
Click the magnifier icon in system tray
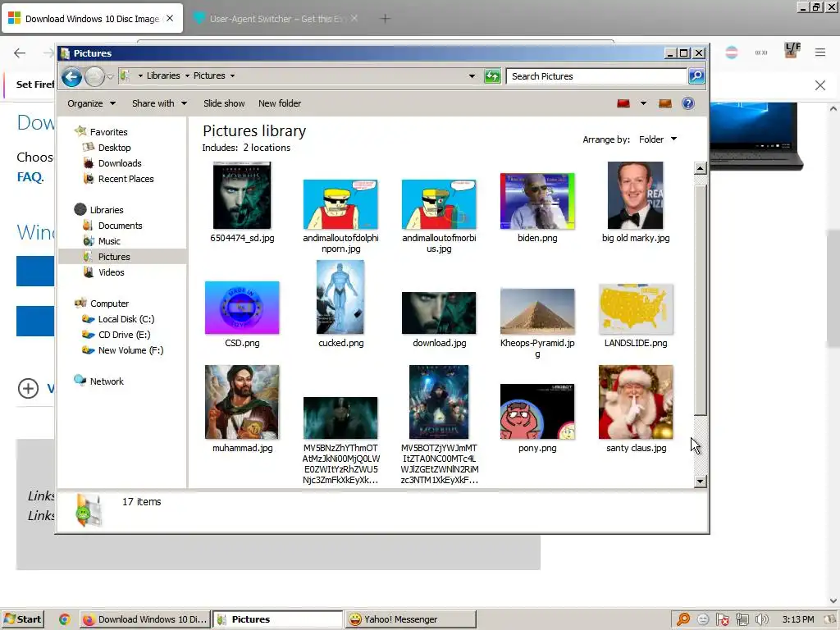tap(683, 619)
